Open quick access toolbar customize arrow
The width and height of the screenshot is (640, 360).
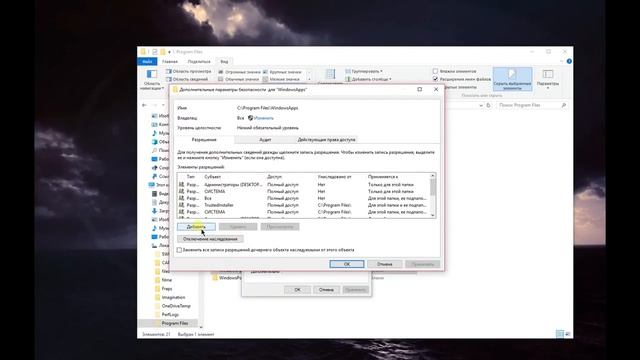pyautogui.click(x=169, y=52)
